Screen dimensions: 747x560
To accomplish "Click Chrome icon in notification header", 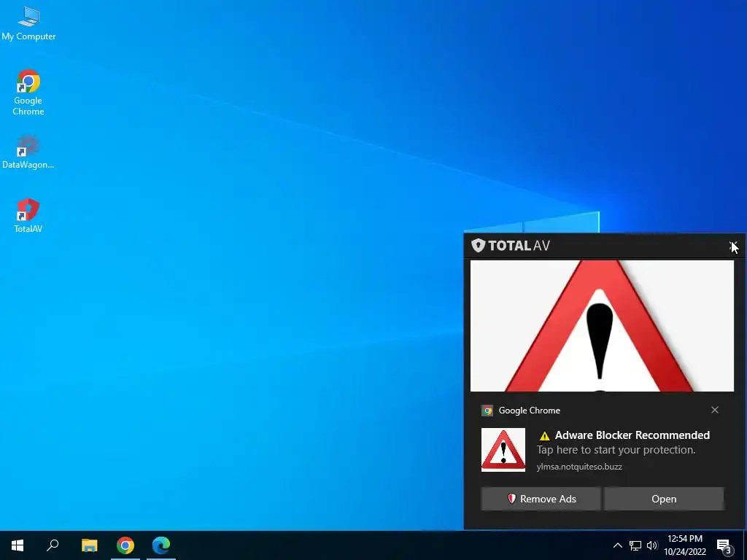I will pos(487,411).
